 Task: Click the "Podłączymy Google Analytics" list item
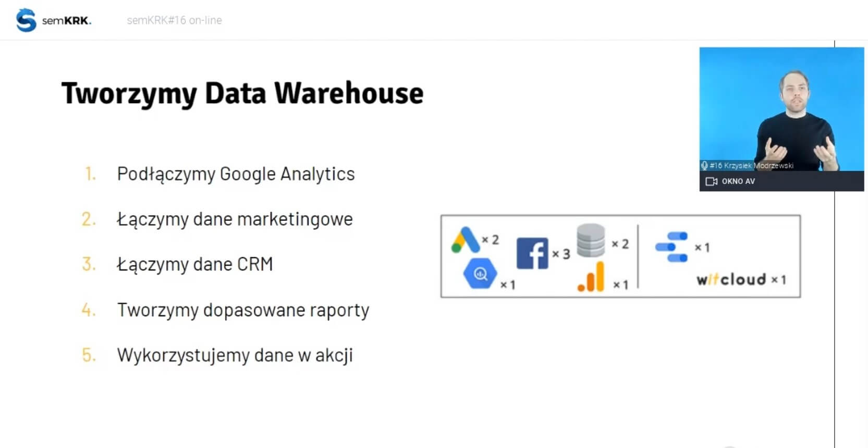tap(236, 174)
